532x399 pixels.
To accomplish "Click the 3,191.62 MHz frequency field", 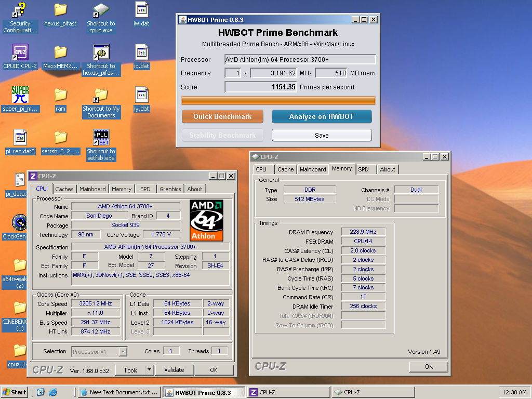I will (x=273, y=73).
